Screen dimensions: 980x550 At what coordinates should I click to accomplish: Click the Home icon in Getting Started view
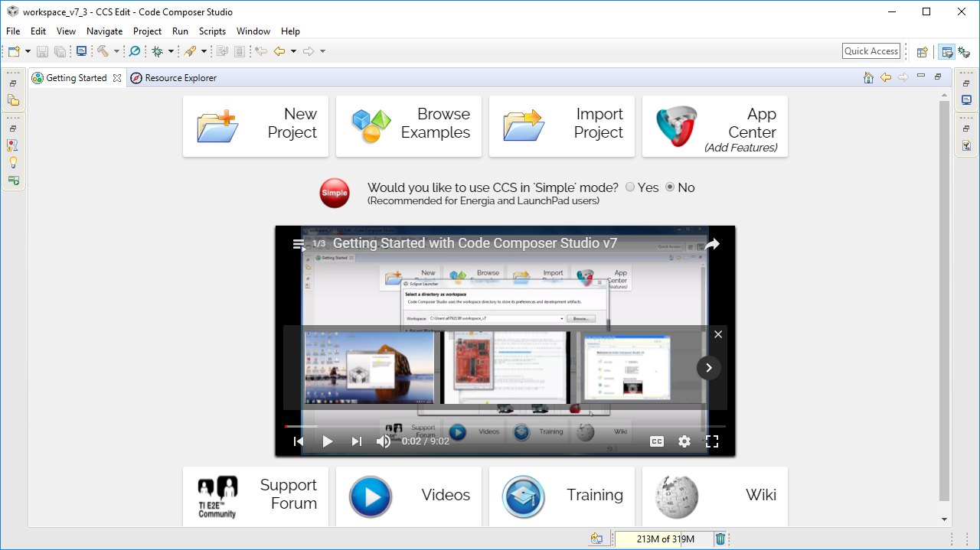pyautogui.click(x=868, y=77)
